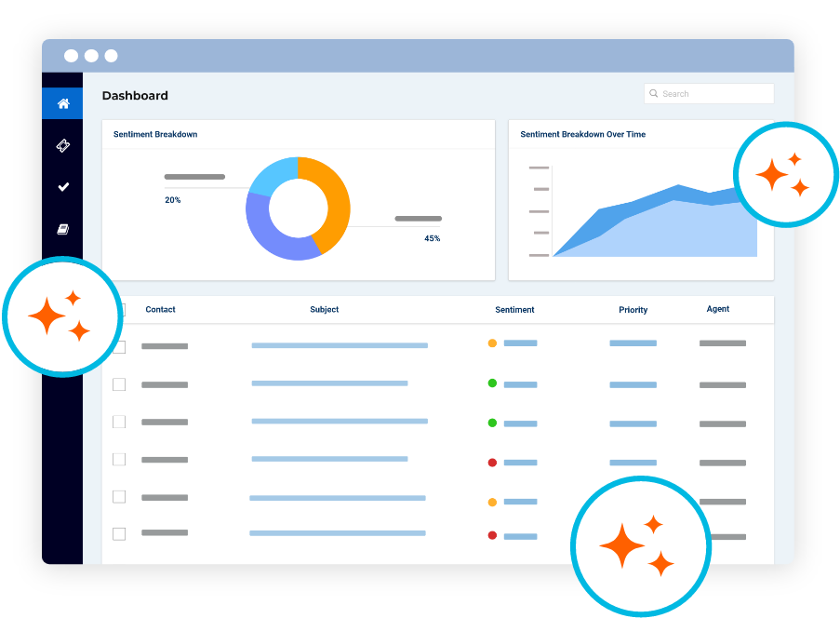The height and width of the screenshot is (618, 840).
Task: Tick the second table row checkbox
Action: coord(119,384)
